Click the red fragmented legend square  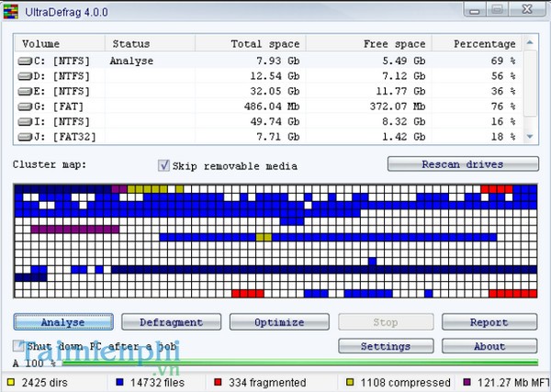click(x=219, y=382)
